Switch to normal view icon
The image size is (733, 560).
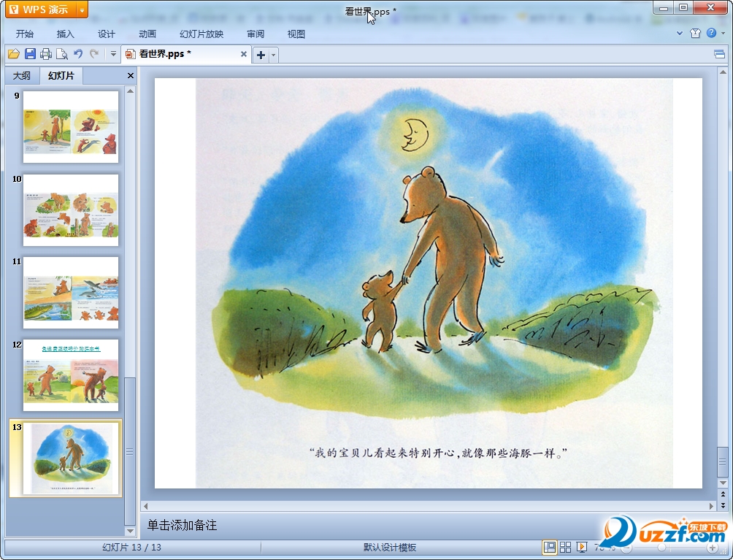549,547
